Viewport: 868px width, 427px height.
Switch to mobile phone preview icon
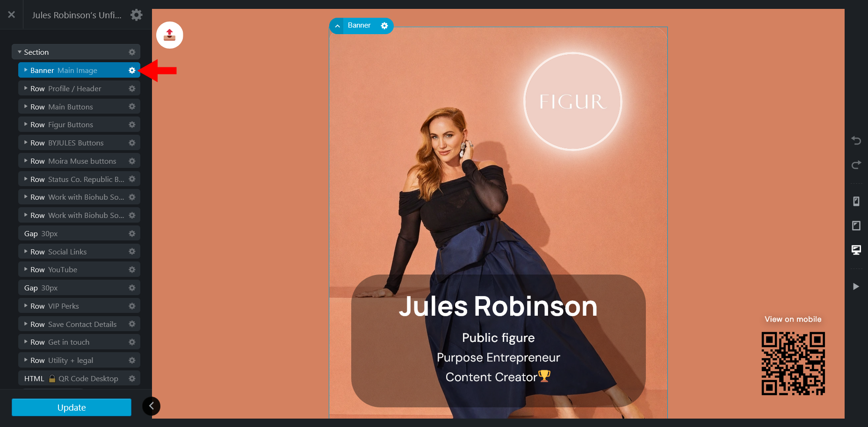[x=856, y=201]
